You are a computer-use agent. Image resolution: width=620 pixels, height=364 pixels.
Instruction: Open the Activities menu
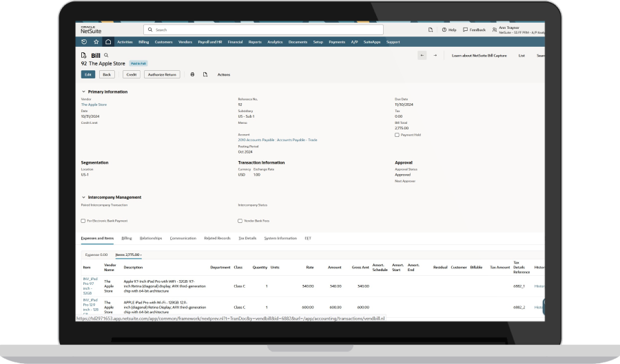click(x=125, y=42)
